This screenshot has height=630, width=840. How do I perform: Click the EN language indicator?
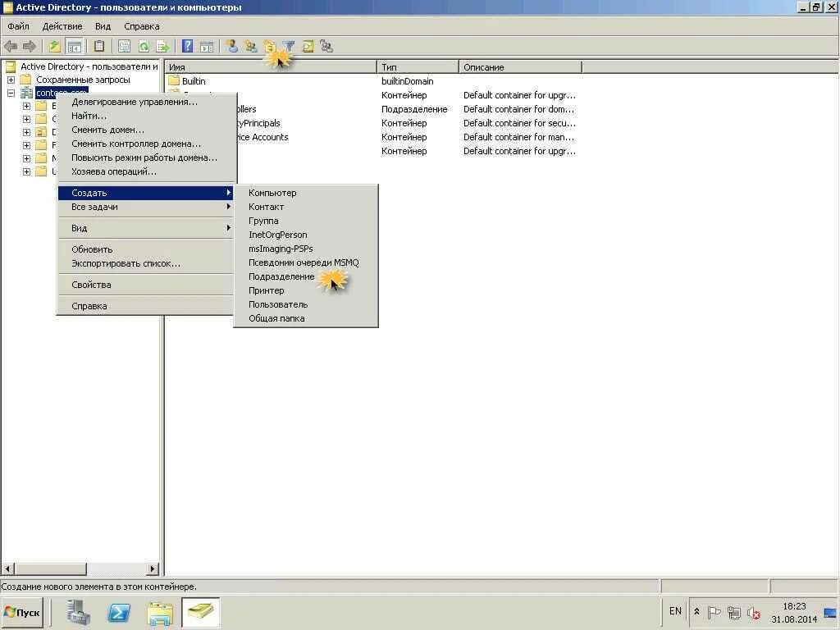675,611
